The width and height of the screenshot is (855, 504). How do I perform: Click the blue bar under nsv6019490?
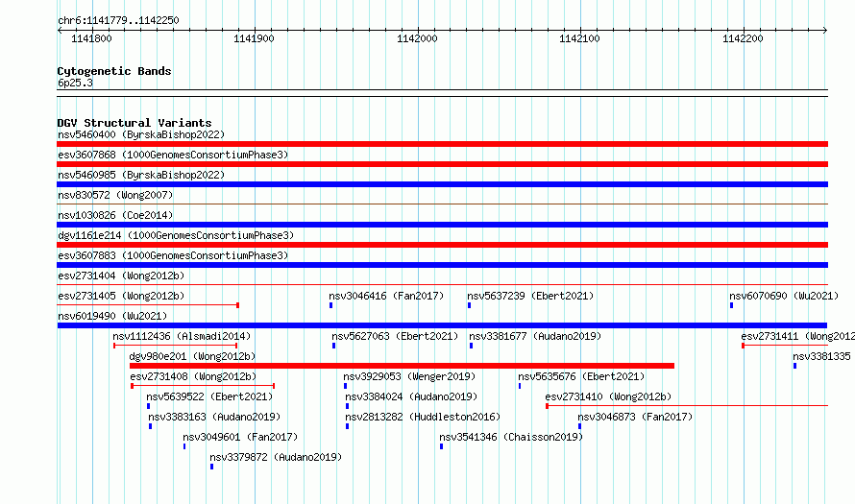tap(442, 325)
